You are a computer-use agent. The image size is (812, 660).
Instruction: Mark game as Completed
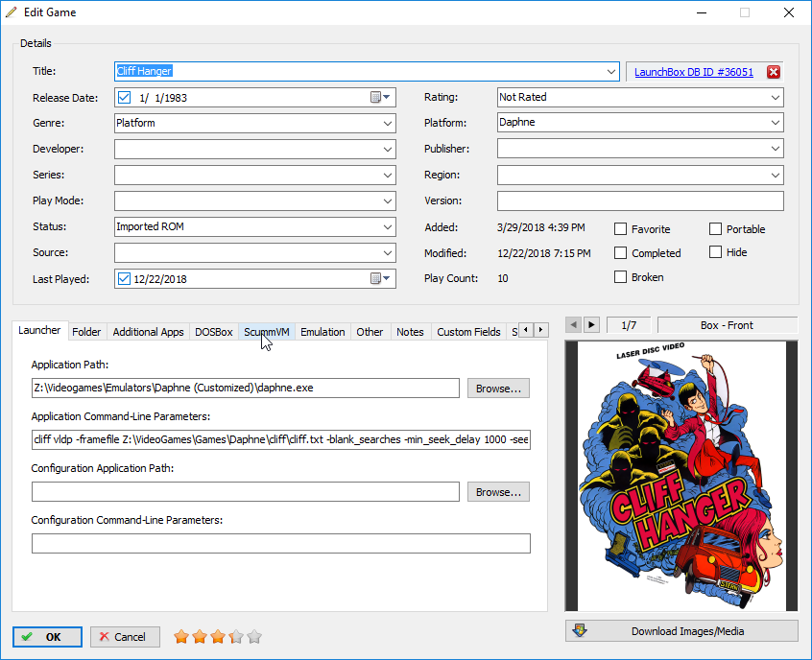click(620, 252)
